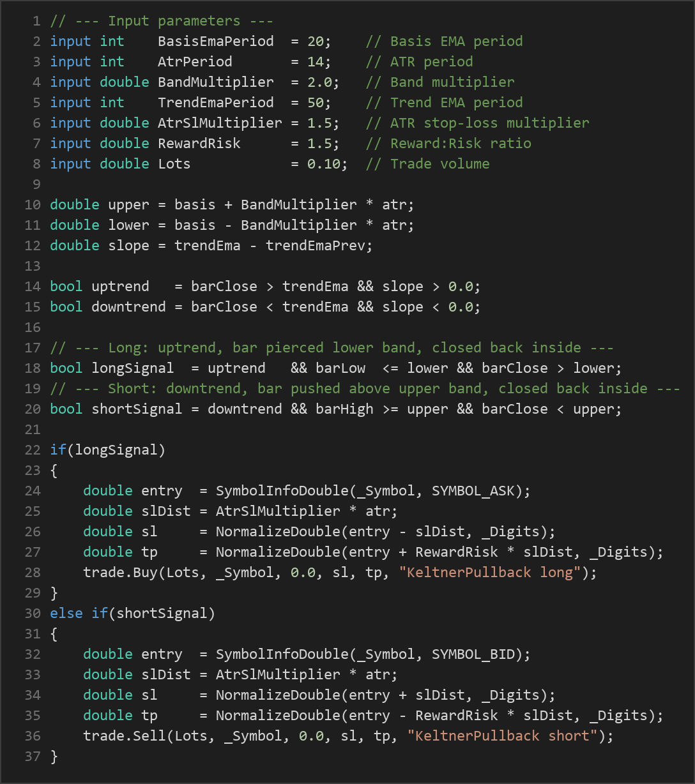
Task: Click the 'uptrend' bool declaration
Action: coord(121,287)
